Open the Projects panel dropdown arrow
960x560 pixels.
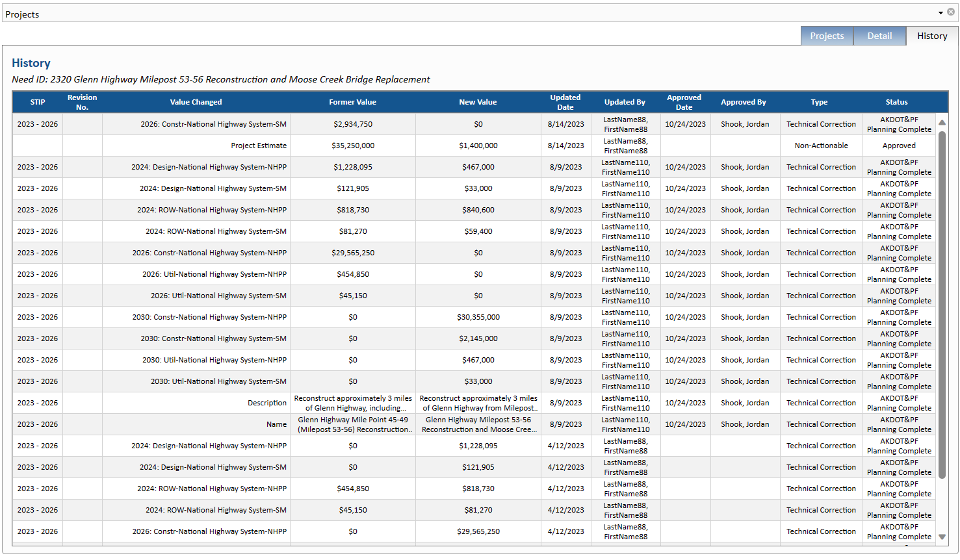(941, 13)
